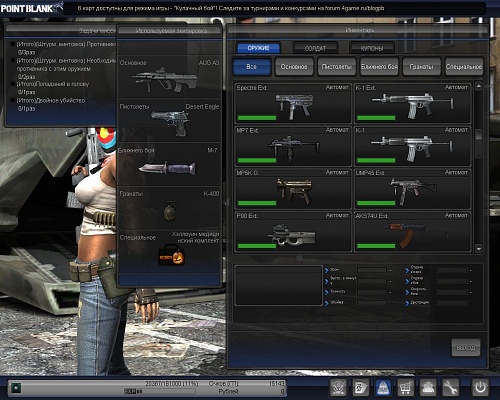Filter inventory by Ближнего боя
500x400 pixels.
tap(379, 66)
